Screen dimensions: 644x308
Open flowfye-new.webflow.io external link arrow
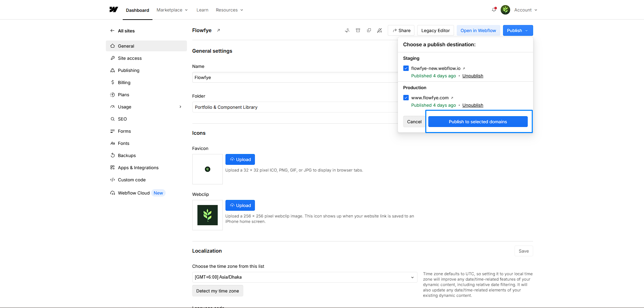coord(464,68)
